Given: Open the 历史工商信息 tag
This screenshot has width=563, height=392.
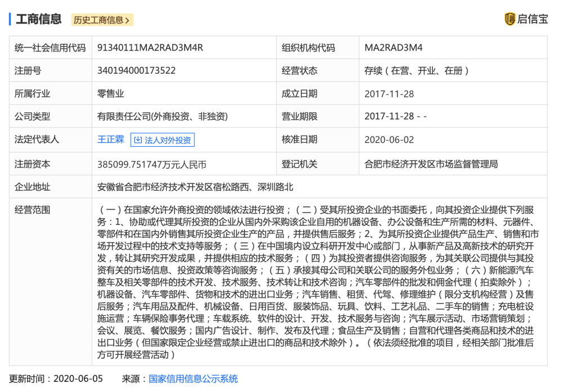Looking at the screenshot, I should point(102,20).
